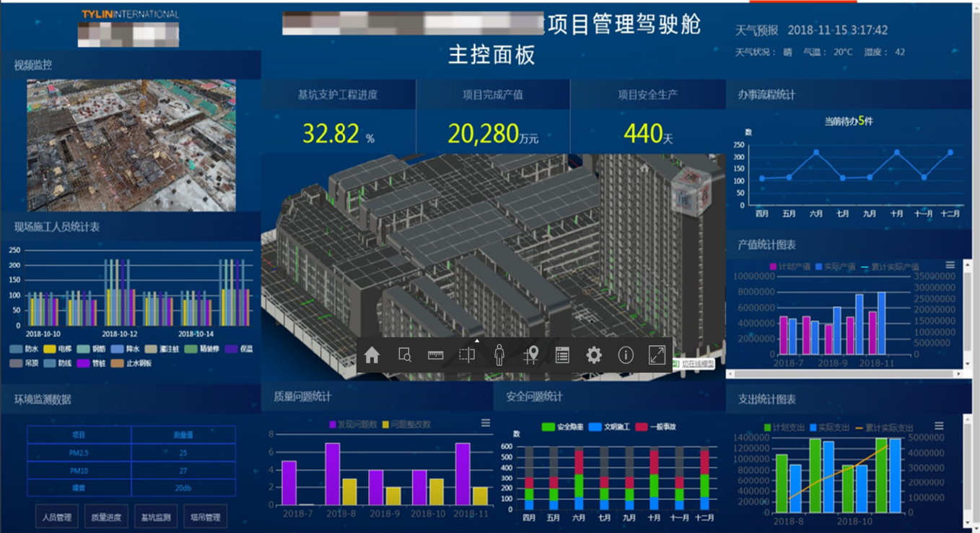980x533 pixels.
Task: Open the 产值统计图表 chart hamburger menu
Action: pos(950,266)
